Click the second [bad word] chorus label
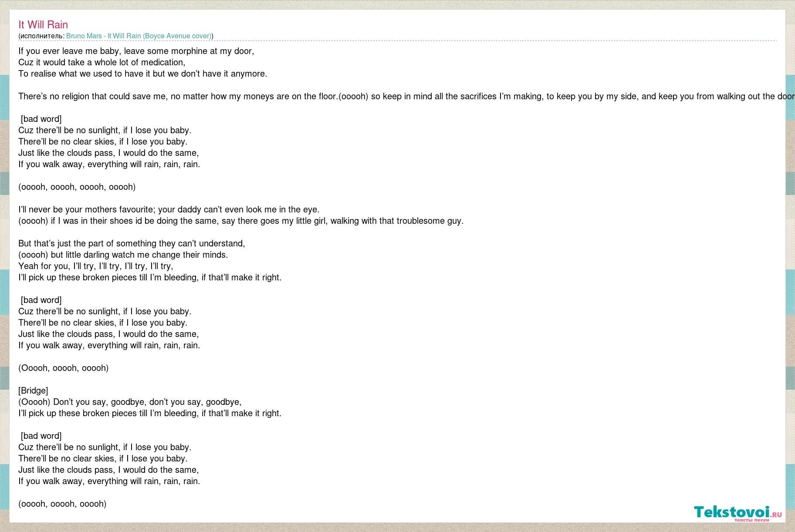The width and height of the screenshot is (795, 532). pyautogui.click(x=41, y=300)
